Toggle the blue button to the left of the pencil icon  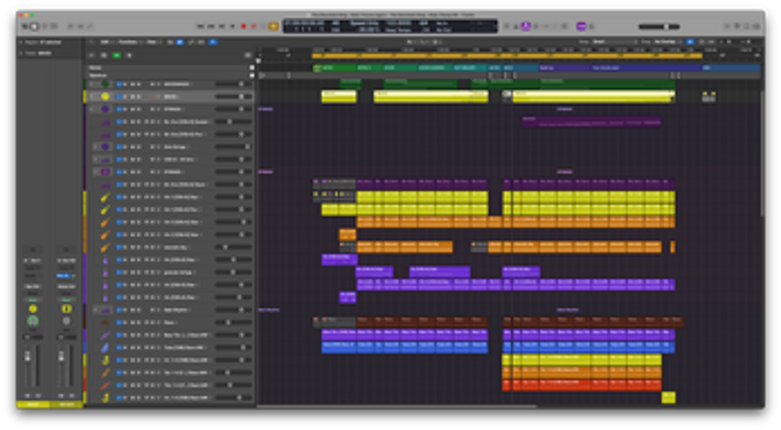tap(180, 42)
